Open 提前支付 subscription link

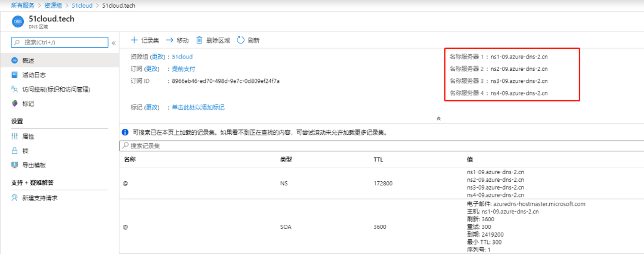(184, 69)
